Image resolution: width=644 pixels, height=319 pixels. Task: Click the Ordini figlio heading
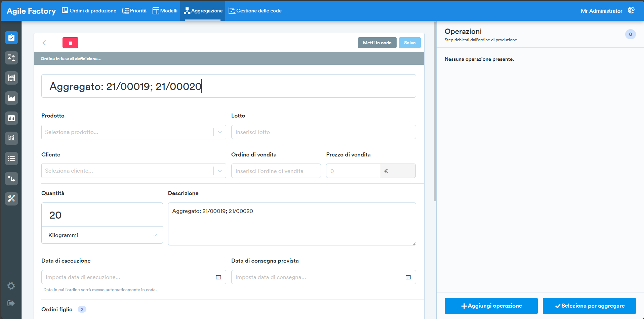click(57, 309)
